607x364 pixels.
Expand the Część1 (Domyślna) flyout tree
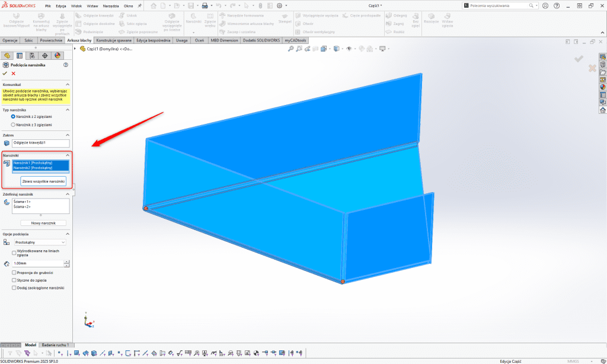click(75, 49)
